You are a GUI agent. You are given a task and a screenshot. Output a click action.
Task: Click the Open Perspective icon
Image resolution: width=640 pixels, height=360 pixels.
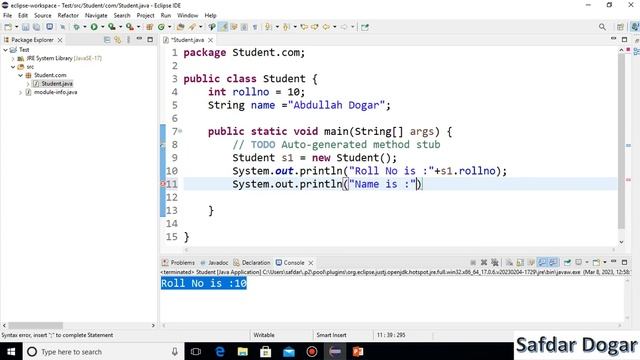pyautogui.click(x=620, y=27)
